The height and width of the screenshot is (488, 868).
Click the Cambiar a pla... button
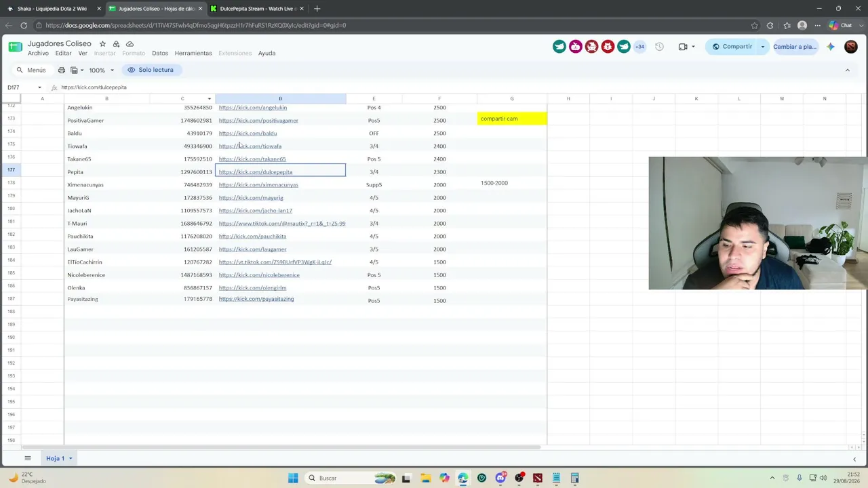pos(795,47)
